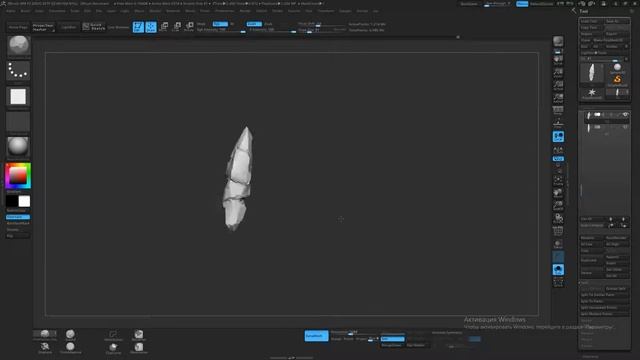Open the material sphere picker
This screenshot has height=360, width=640.
pyautogui.click(x=18, y=147)
